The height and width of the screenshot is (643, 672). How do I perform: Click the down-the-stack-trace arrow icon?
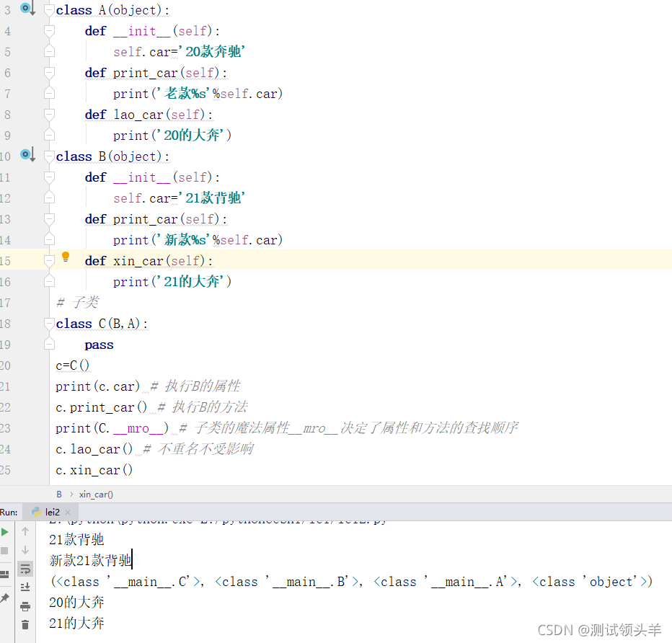pos(25,550)
